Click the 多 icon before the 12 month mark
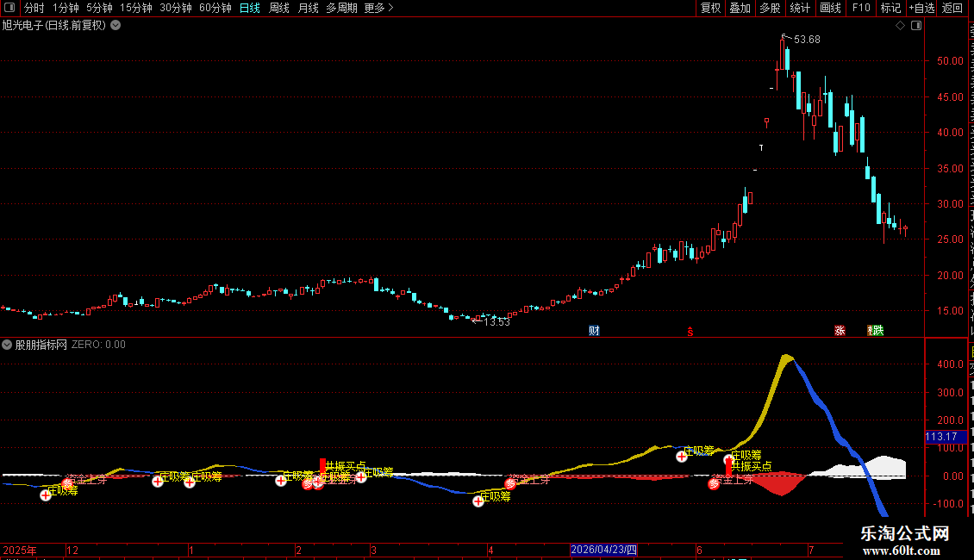This screenshot has height=560, width=974. [x=68, y=483]
